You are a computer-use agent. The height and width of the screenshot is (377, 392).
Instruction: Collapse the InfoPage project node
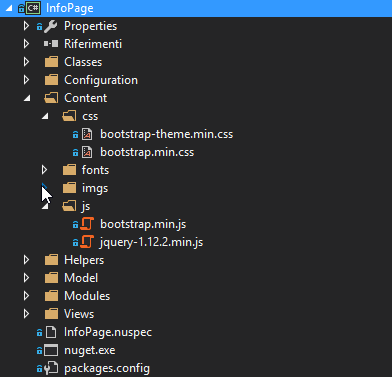[x=9, y=8]
